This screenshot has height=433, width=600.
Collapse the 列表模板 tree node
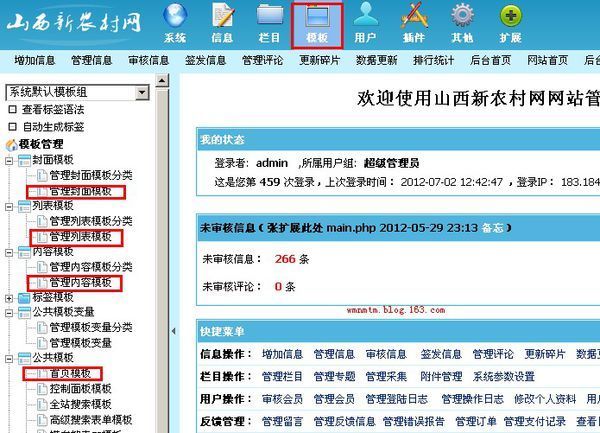click(9, 207)
